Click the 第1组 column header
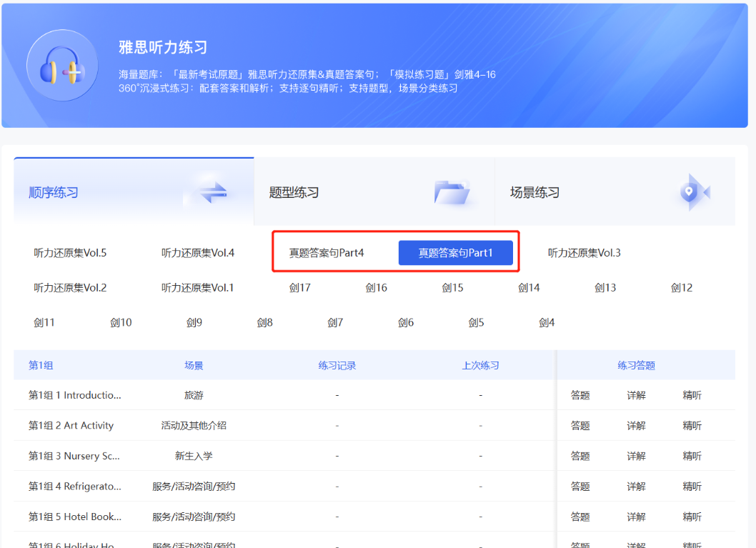The image size is (756, 548). [x=41, y=365]
